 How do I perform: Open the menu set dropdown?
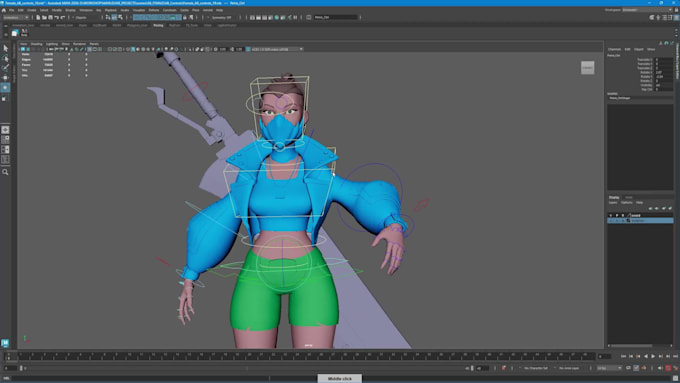15,17
